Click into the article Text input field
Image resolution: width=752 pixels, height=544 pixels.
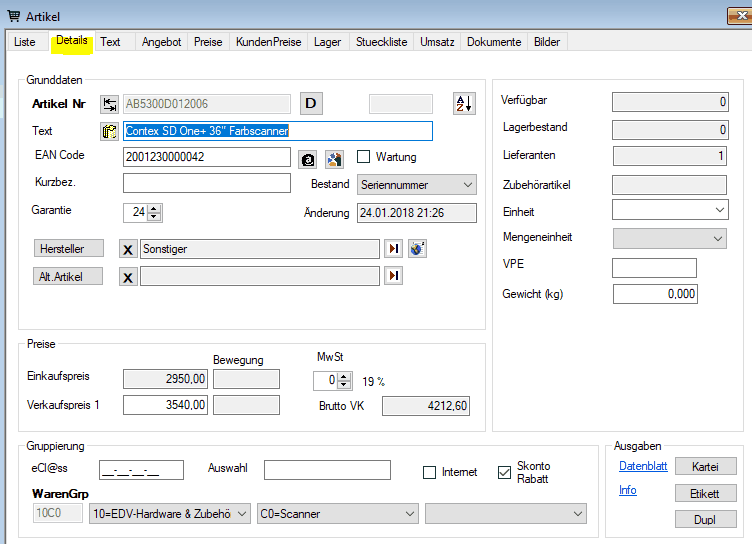(278, 131)
